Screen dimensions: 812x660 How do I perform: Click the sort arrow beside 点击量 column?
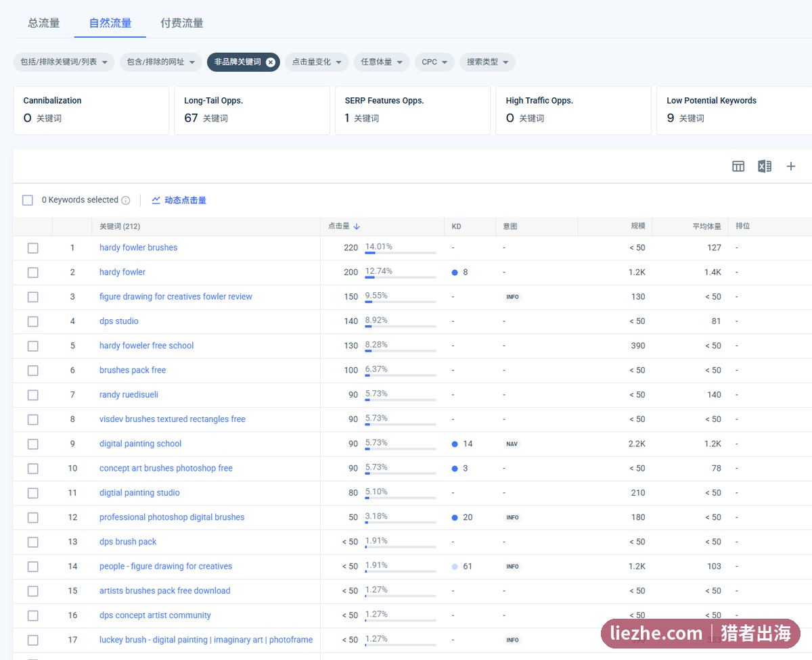(357, 227)
